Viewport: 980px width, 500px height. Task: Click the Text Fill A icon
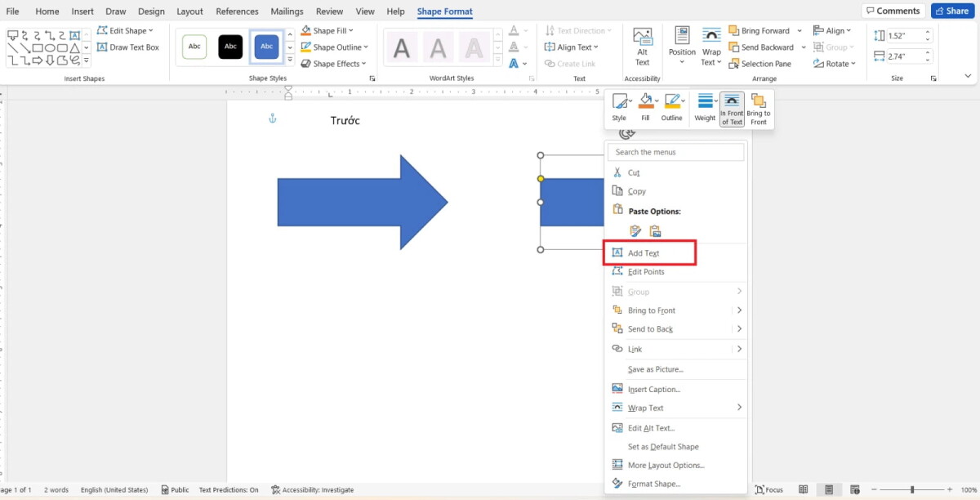point(514,31)
